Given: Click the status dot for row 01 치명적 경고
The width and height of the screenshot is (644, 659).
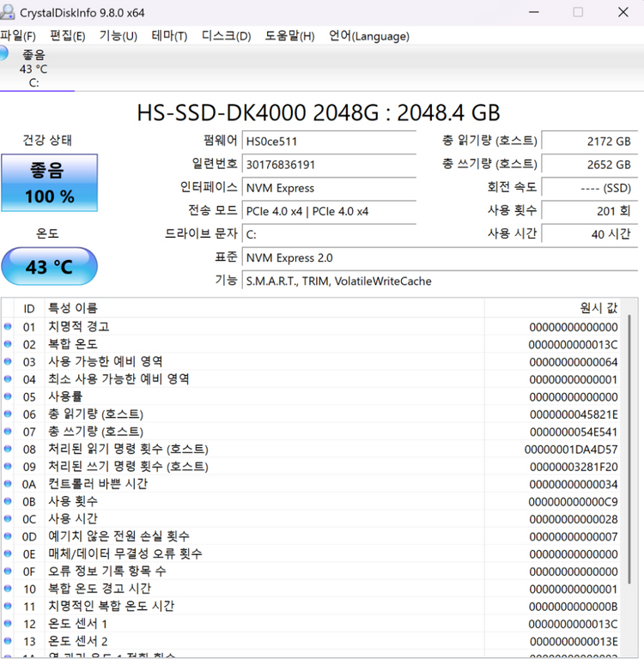Looking at the screenshot, I should pos(8,326).
